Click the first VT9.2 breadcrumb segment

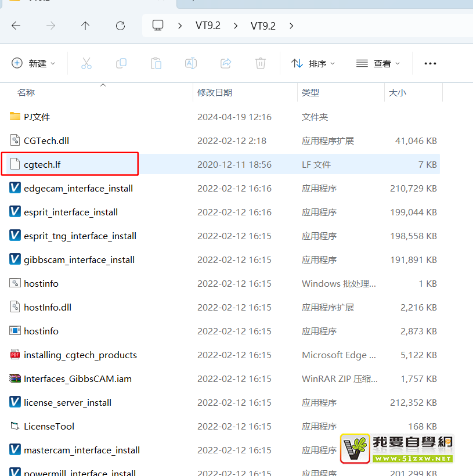(208, 26)
